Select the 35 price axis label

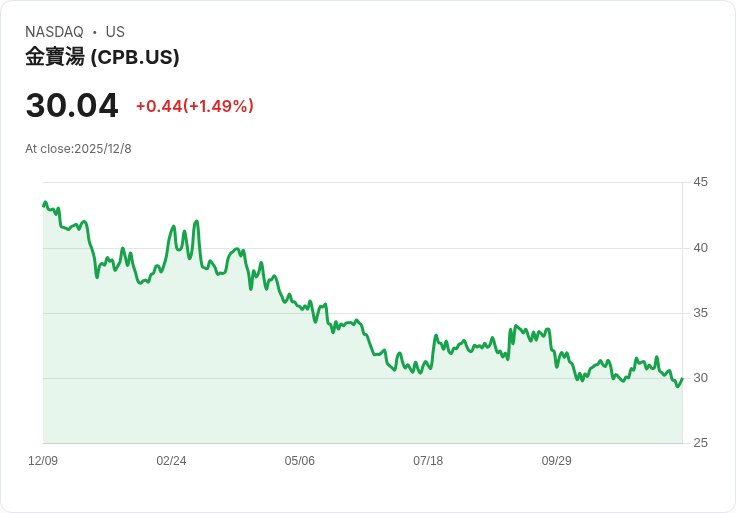tap(700, 313)
